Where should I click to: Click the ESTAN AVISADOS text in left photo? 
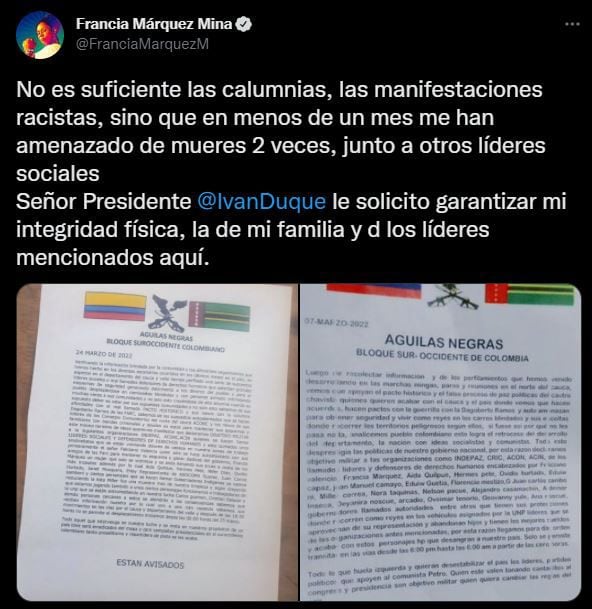coord(150,564)
